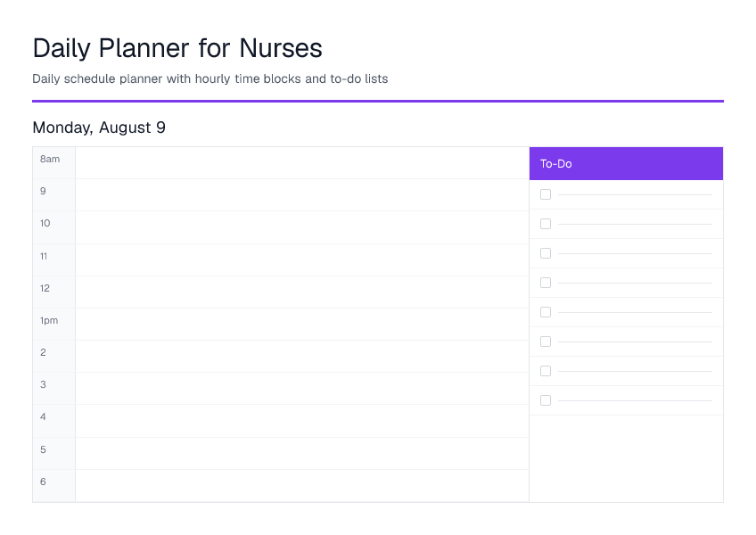Click the 1pm time block
Screen dimensions: 756x535
pos(302,325)
